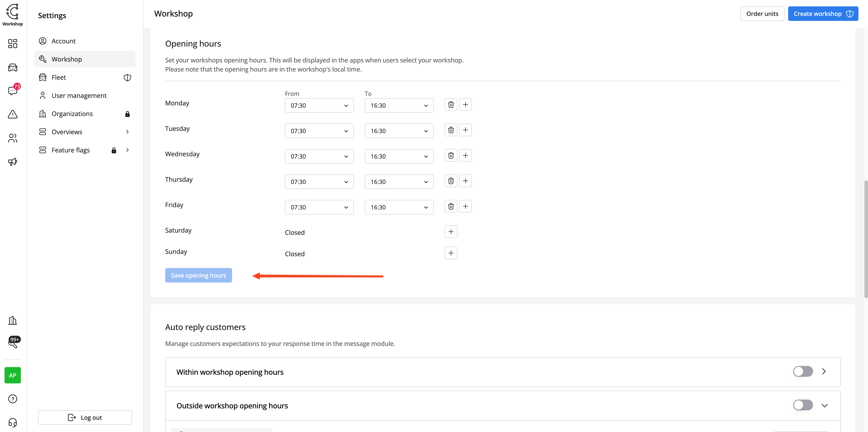868x432 pixels.
Task: Open the help question mark icon
Action: coord(13,399)
